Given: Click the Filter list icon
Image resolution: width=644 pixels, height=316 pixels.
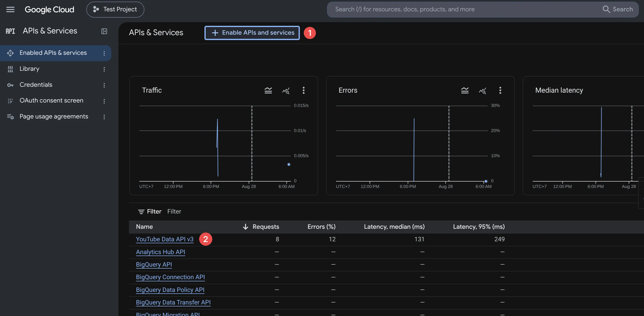Looking at the screenshot, I should point(141,212).
